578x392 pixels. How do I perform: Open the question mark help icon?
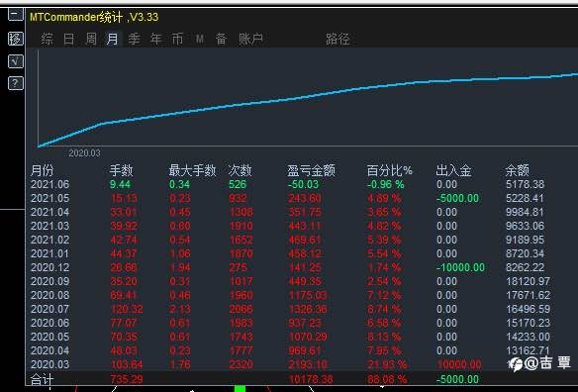coord(16,83)
